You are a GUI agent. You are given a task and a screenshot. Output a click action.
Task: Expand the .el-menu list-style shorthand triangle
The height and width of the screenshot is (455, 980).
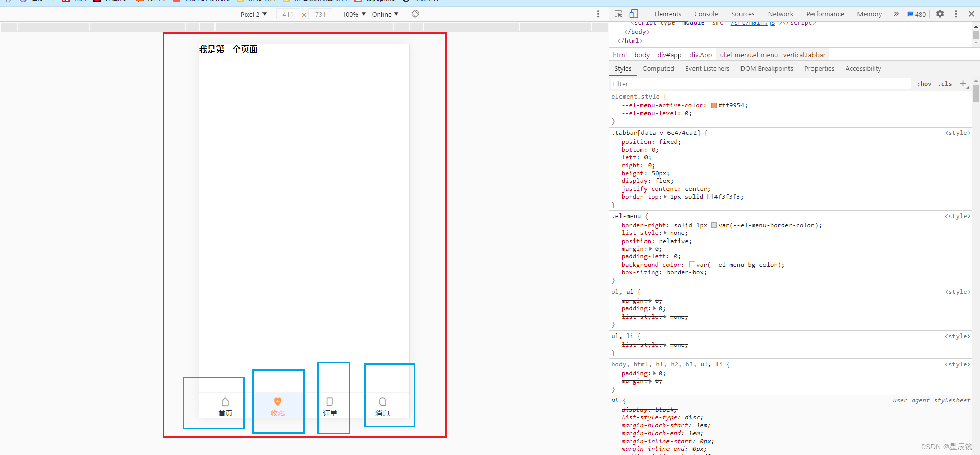[665, 233]
